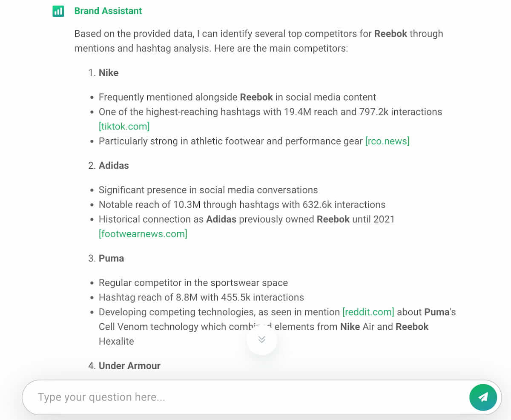Open the rco.news citation link
511x420 pixels.
(388, 141)
